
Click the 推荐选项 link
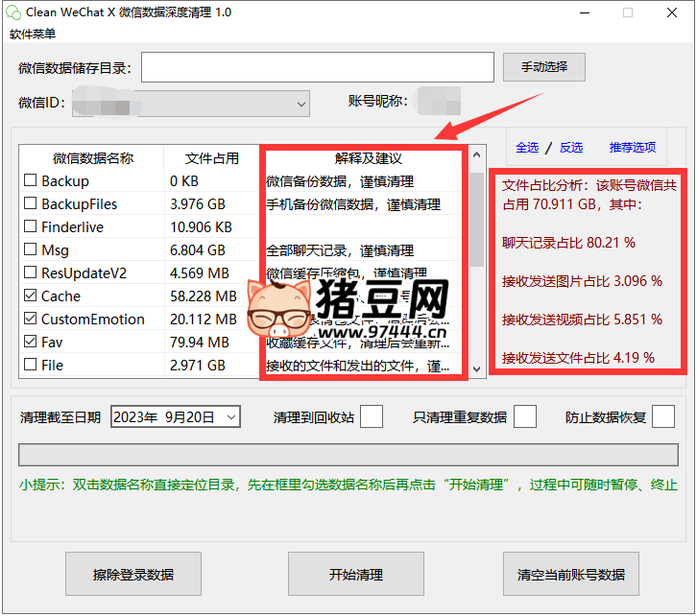[632, 148]
